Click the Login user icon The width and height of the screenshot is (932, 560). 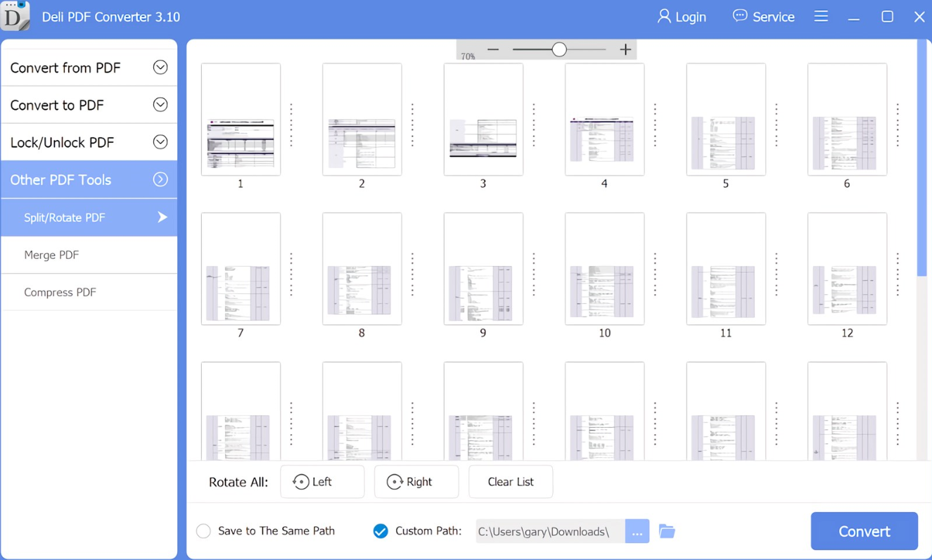663,16
